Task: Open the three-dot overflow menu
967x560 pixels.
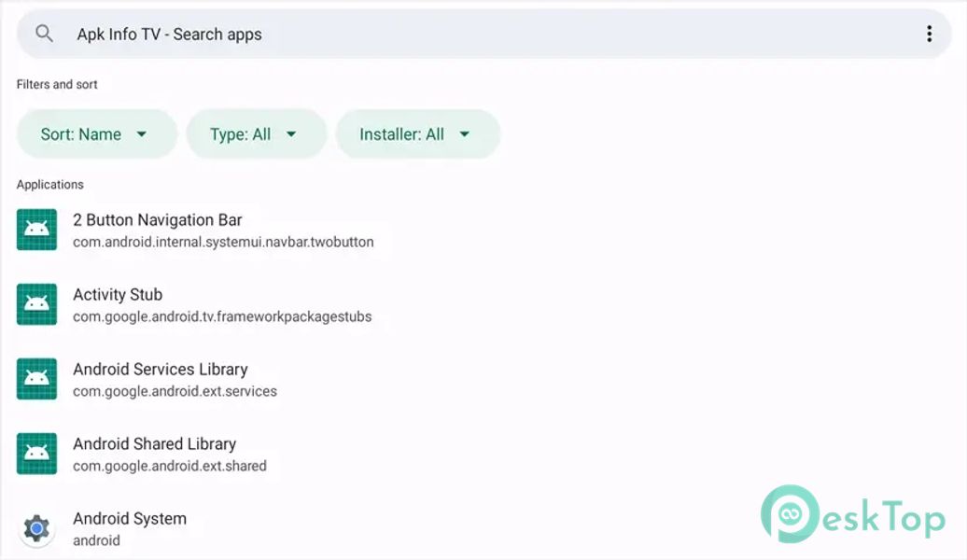Action: click(929, 34)
